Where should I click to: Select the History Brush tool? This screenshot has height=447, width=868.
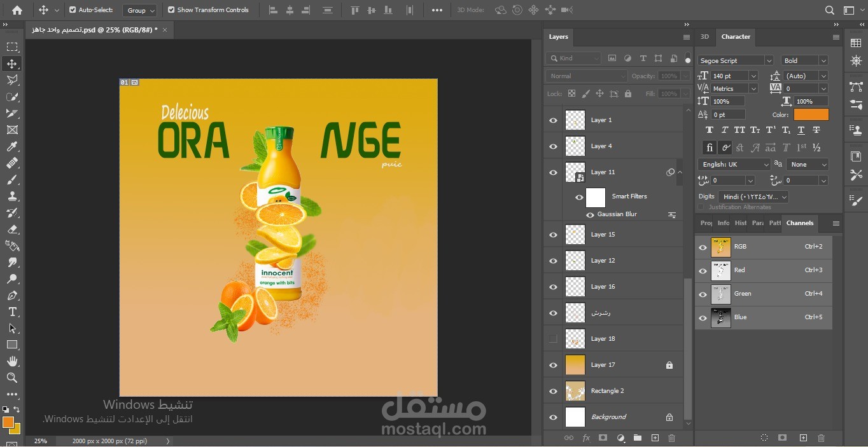coord(12,212)
